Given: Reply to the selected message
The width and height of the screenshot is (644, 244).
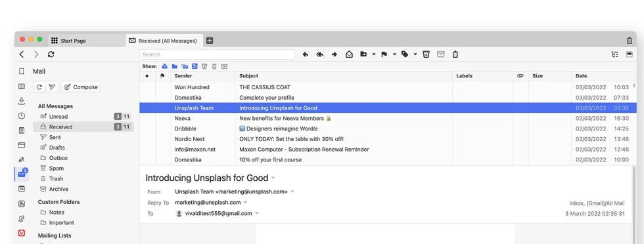Looking at the screenshot, I should tap(305, 54).
